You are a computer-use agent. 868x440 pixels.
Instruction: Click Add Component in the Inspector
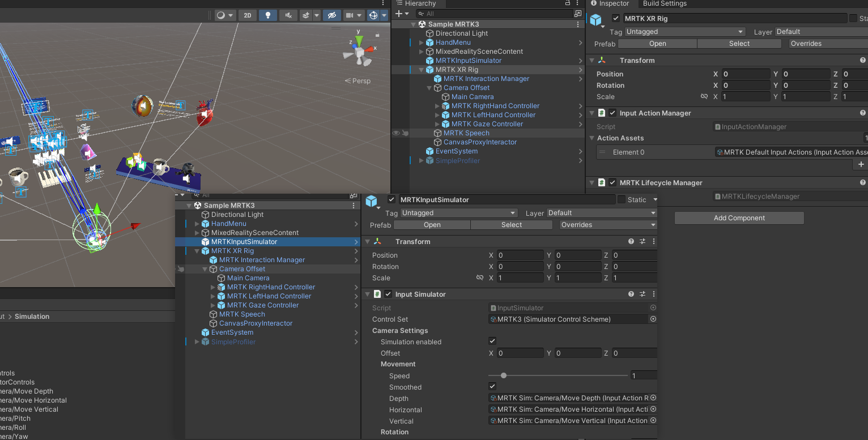point(739,217)
